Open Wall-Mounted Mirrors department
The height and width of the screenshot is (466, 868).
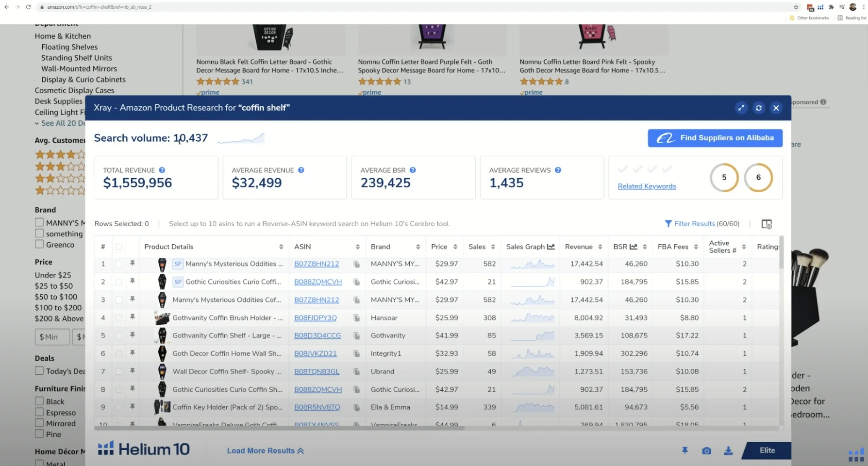pos(79,68)
